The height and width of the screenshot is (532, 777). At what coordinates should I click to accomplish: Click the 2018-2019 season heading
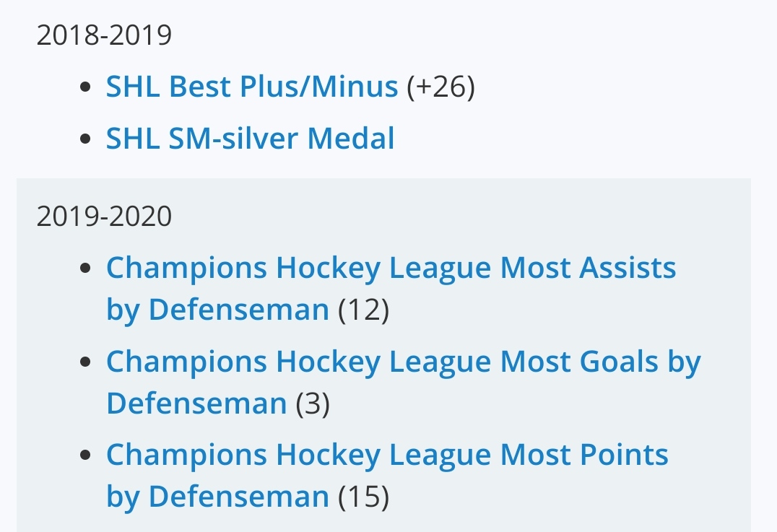click(104, 35)
